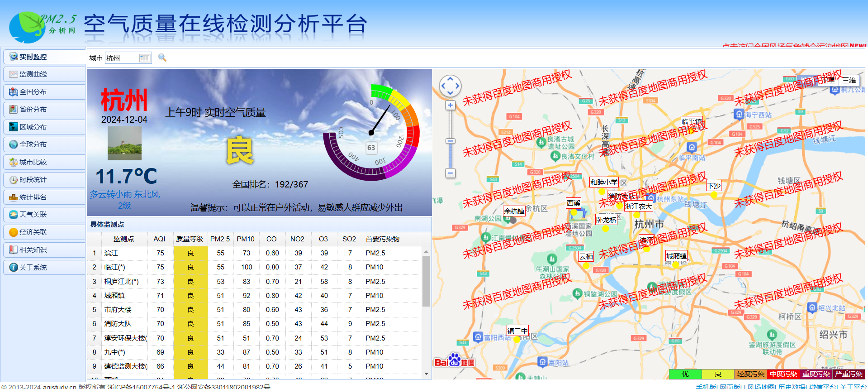This screenshot has height=389, width=868.
Task: Select the 临江(*) station row
Action: coord(254,267)
